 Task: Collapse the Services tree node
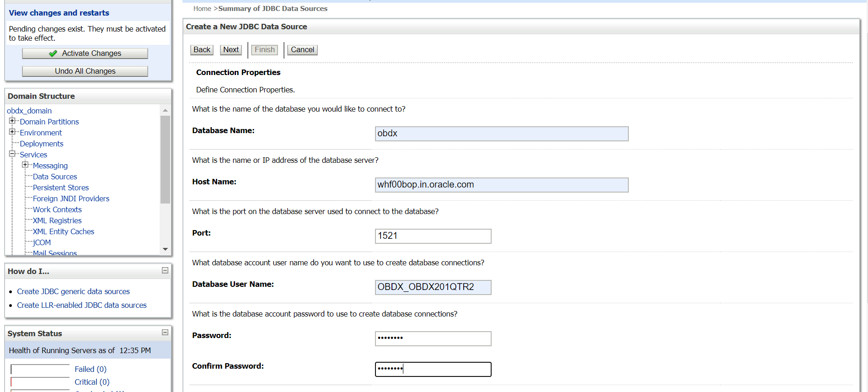pos(12,154)
